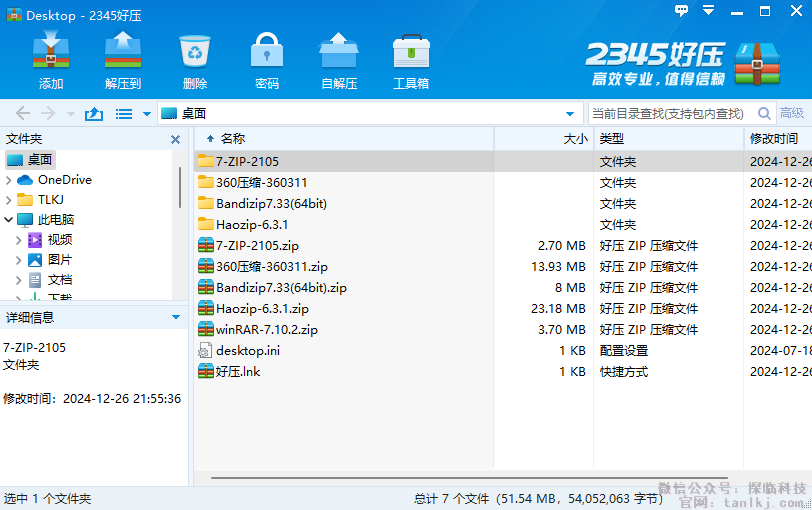Viewport: 812px width, 510px height.
Task: Collapse the 详细信息 panel arrow
Action: pos(176,317)
